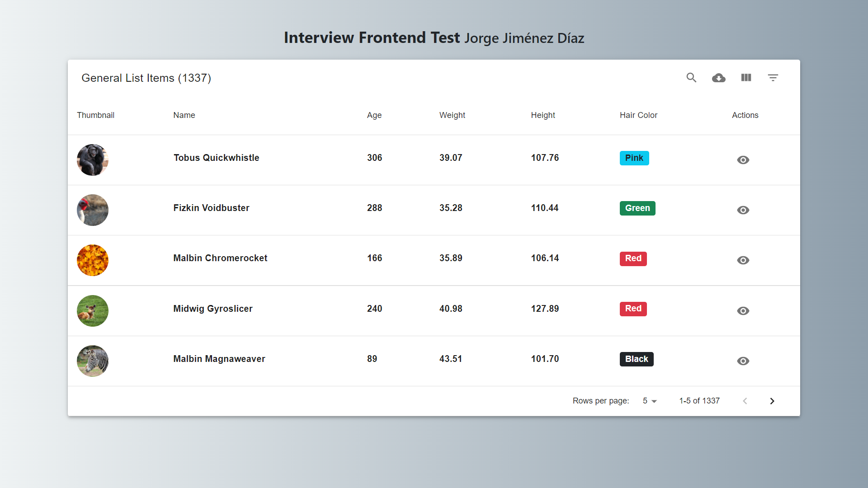Go to the next page arrow
The image size is (868, 488).
pos(772,401)
